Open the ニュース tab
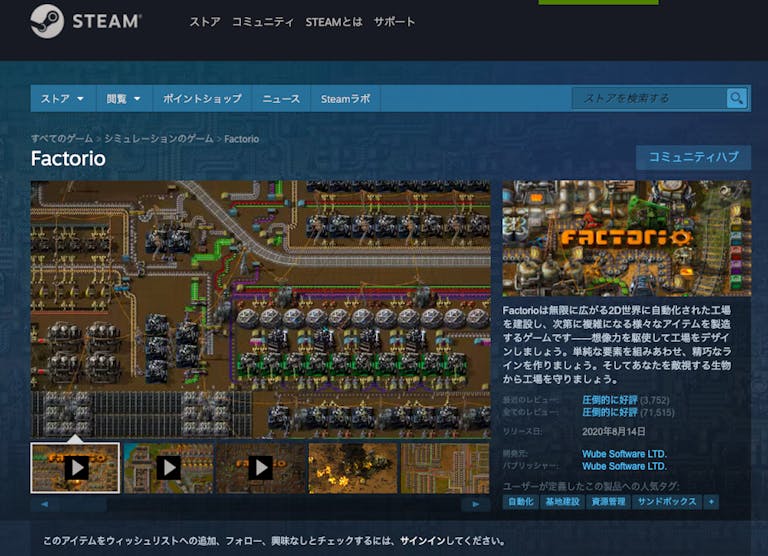Image resolution: width=768 pixels, height=556 pixels. click(281, 98)
